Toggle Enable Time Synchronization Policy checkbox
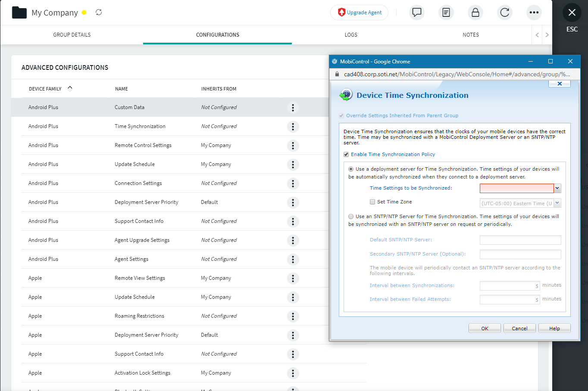This screenshot has height=391, width=588. click(346, 154)
